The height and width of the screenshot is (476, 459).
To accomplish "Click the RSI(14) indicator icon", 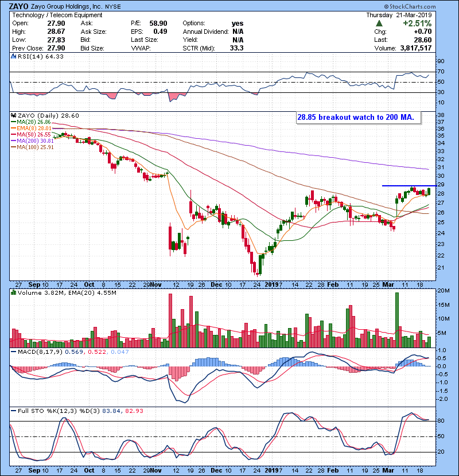I will coord(13,56).
